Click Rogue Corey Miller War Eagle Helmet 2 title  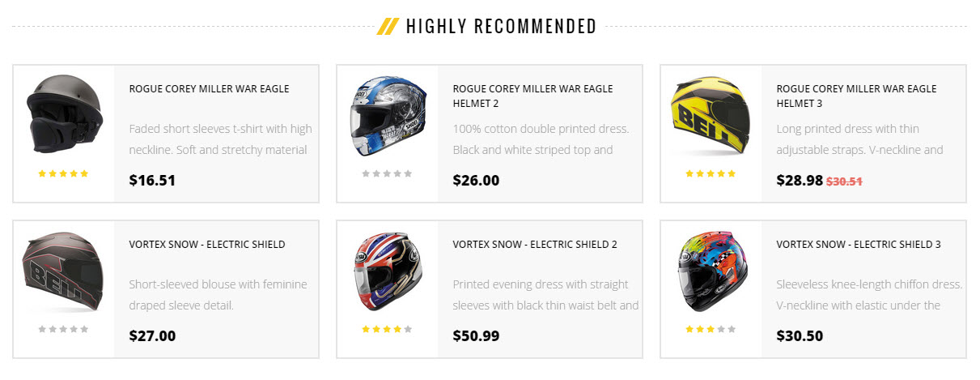click(532, 96)
